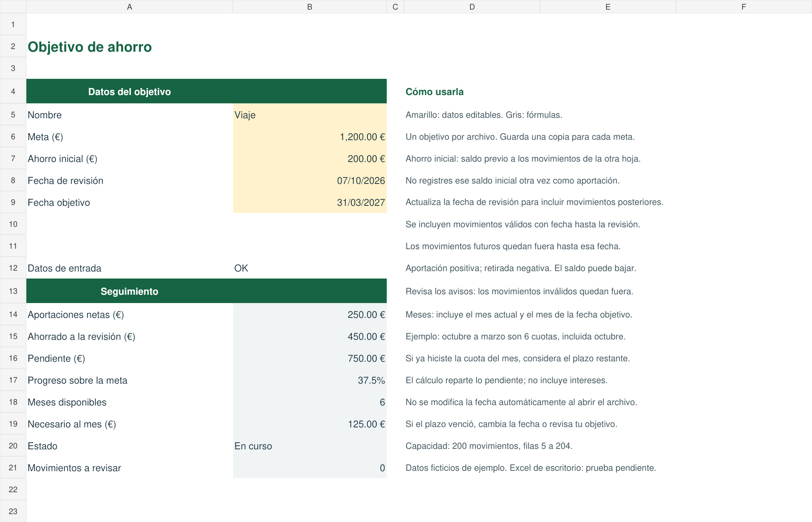Click the 'Fecha objetivo' label
The width and height of the screenshot is (812, 522).
click(59, 202)
